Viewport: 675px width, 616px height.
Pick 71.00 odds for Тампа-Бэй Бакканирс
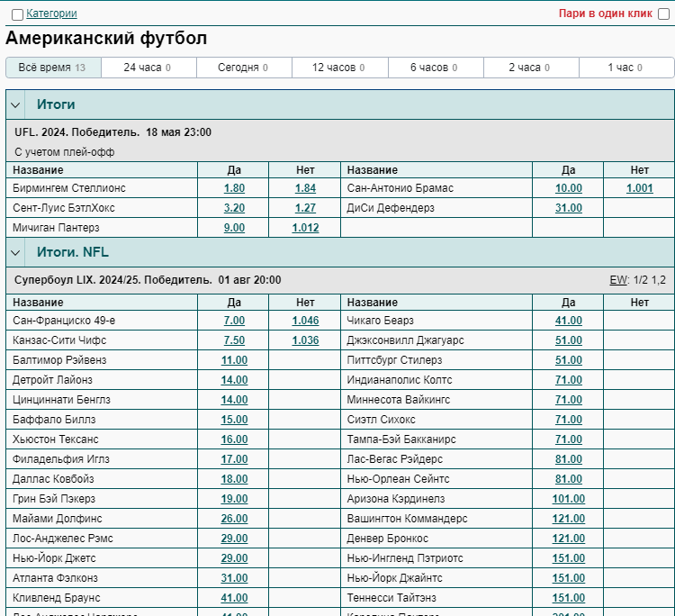tap(568, 439)
